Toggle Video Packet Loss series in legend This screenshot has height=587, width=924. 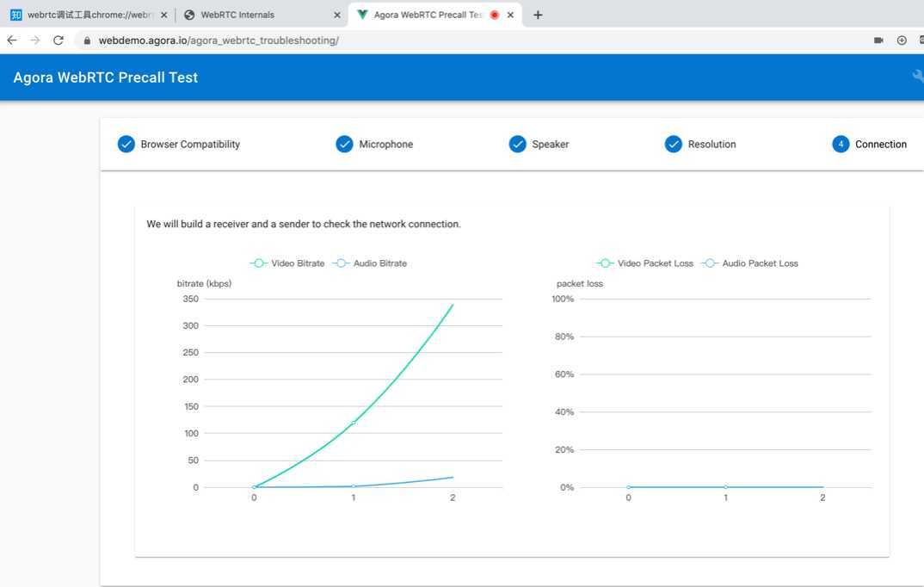coord(644,263)
